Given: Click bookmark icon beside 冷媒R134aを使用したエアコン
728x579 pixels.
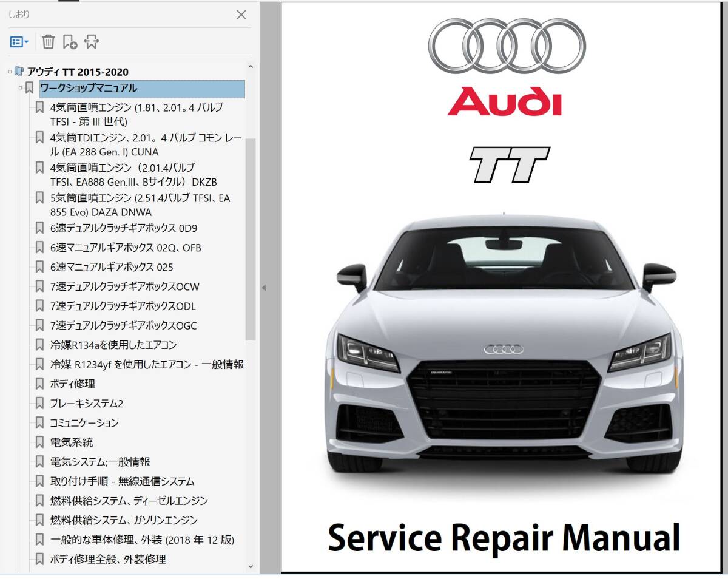Looking at the screenshot, I should coord(39,345).
